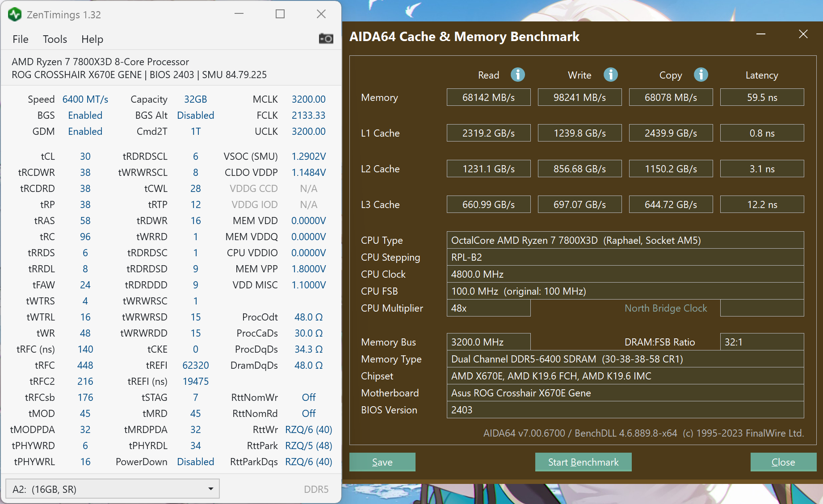Click the ZenTimings screenshot camera icon

click(x=326, y=39)
